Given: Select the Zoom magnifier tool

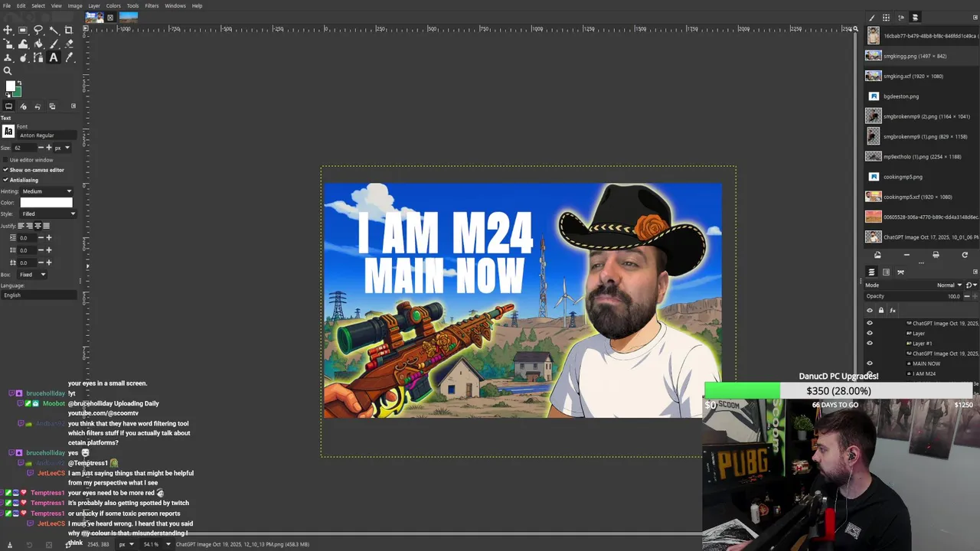Looking at the screenshot, I should click(x=8, y=71).
